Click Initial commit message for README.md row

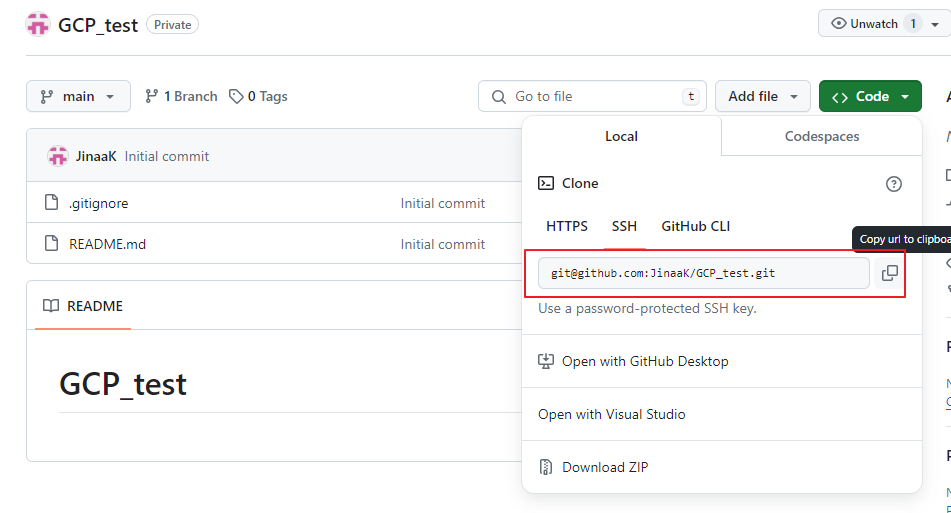[x=443, y=244]
